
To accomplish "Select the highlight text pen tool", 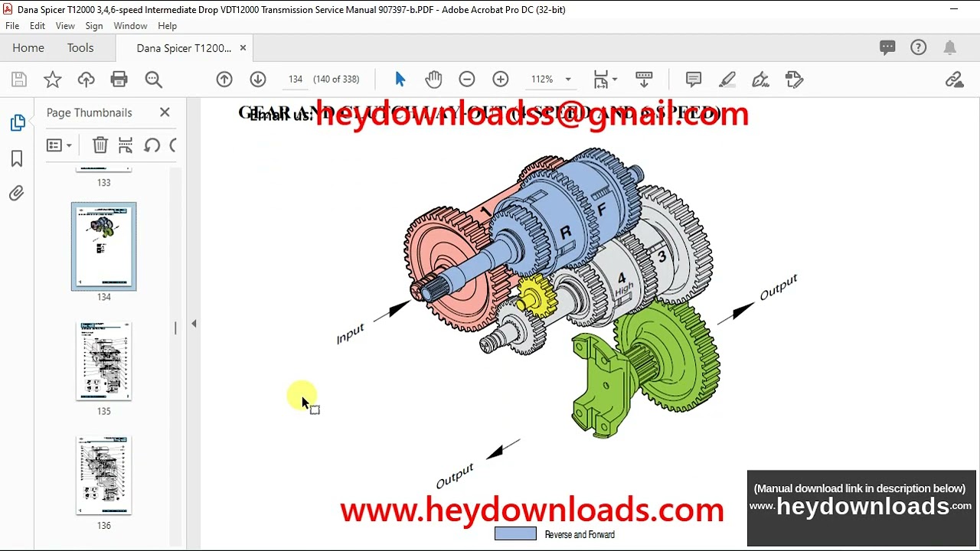I will pyautogui.click(x=727, y=80).
